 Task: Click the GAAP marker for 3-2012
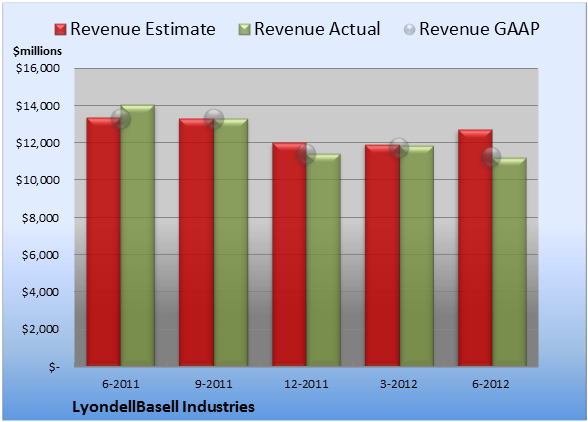coord(399,147)
